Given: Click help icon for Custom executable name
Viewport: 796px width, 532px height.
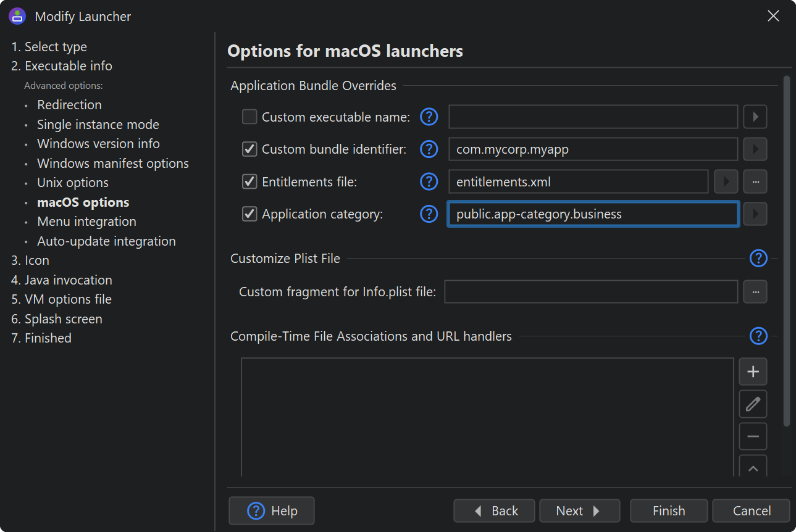Looking at the screenshot, I should [429, 117].
